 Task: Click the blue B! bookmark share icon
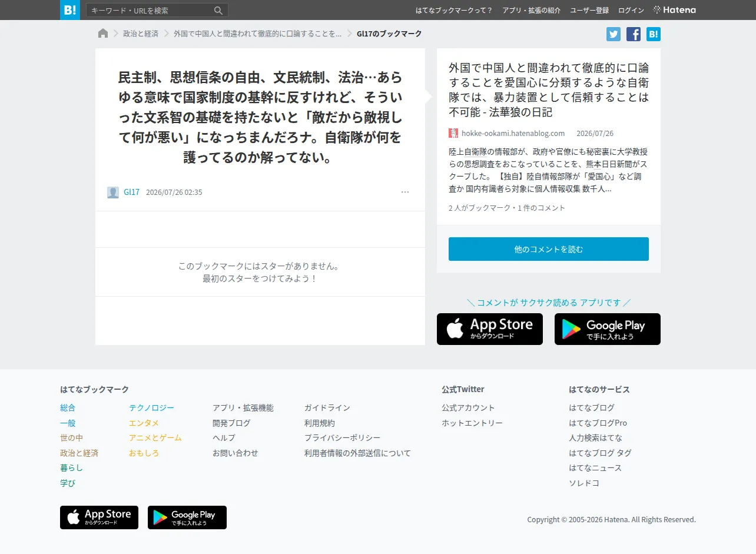[x=654, y=34]
